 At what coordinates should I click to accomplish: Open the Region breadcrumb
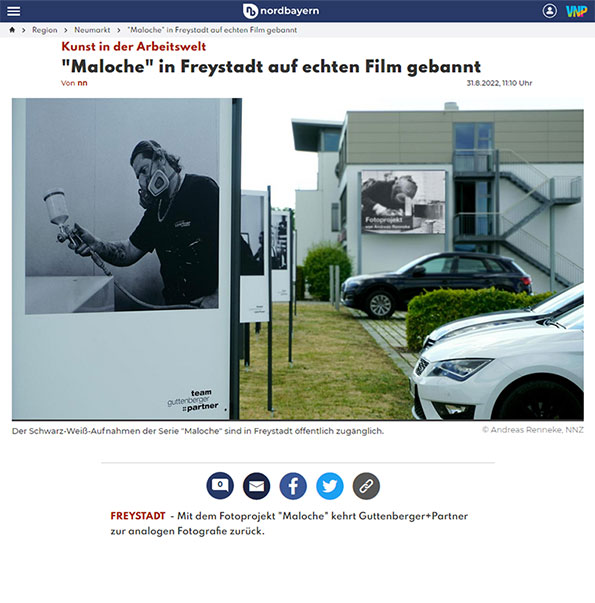coord(45,30)
